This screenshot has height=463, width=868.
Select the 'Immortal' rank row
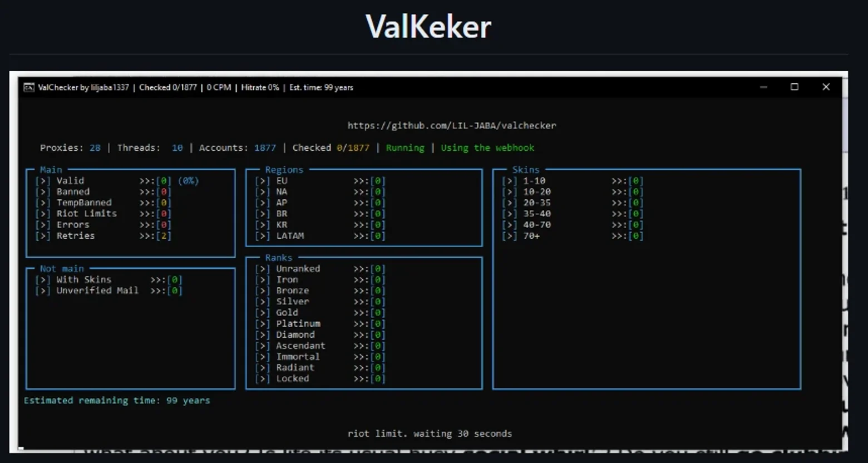pos(320,357)
